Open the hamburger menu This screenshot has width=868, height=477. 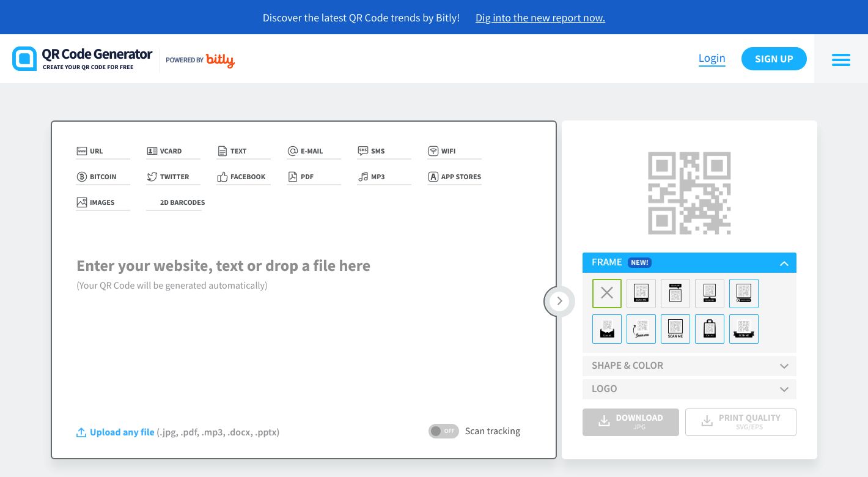[841, 59]
